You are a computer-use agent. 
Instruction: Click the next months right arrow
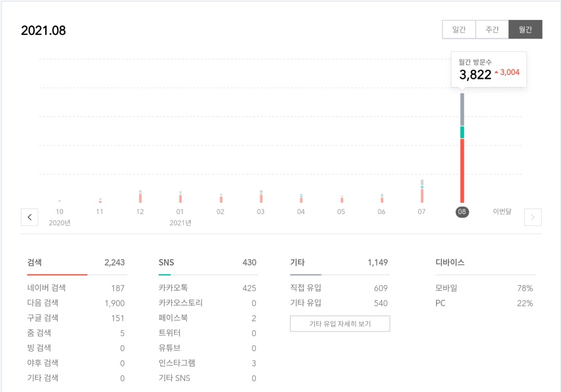click(533, 217)
